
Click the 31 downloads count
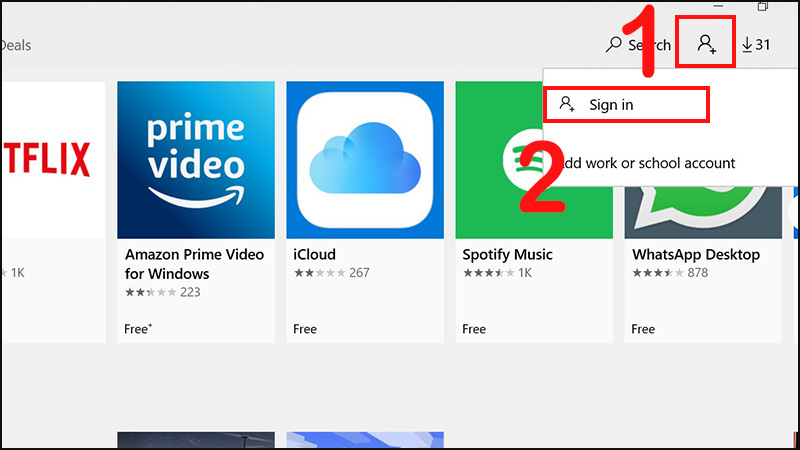[763, 44]
